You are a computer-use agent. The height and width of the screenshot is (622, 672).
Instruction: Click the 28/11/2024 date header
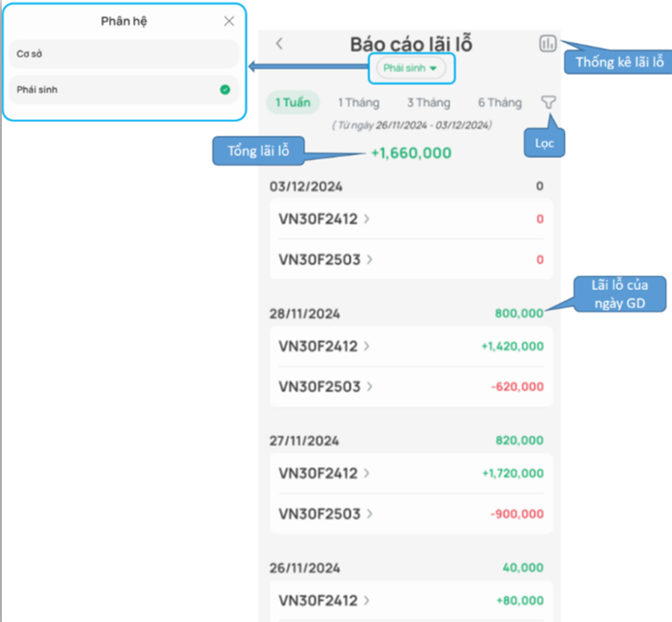(x=305, y=313)
